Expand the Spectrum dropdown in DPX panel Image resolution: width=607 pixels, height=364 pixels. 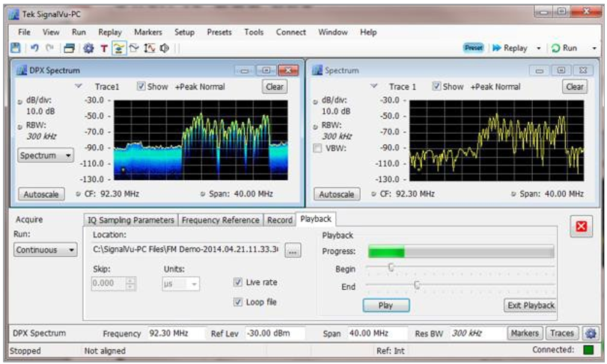click(x=46, y=155)
